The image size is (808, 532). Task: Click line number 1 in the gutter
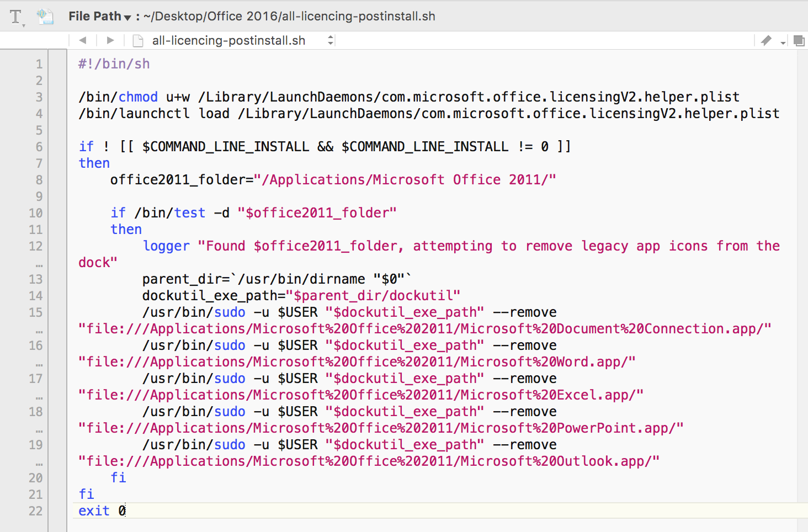click(x=39, y=64)
